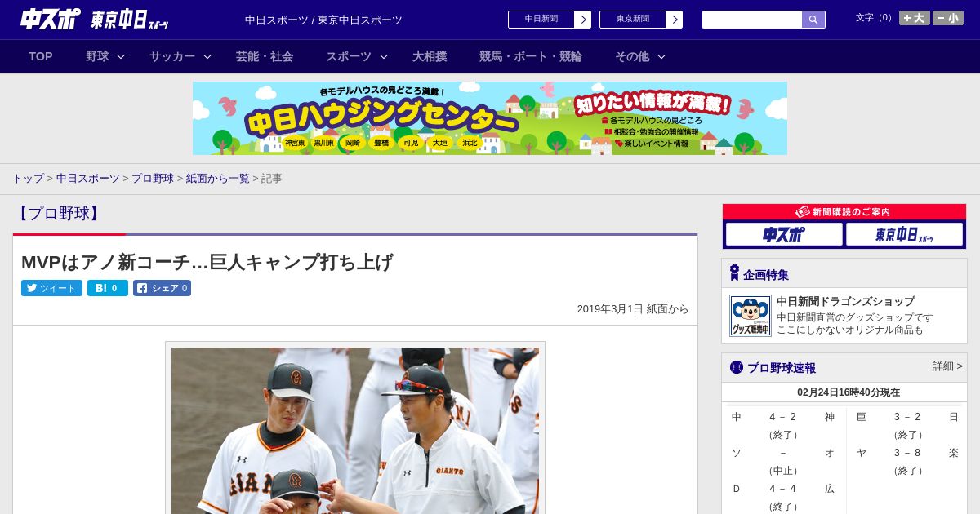
Task: Focus the header search input field
Action: click(752, 20)
